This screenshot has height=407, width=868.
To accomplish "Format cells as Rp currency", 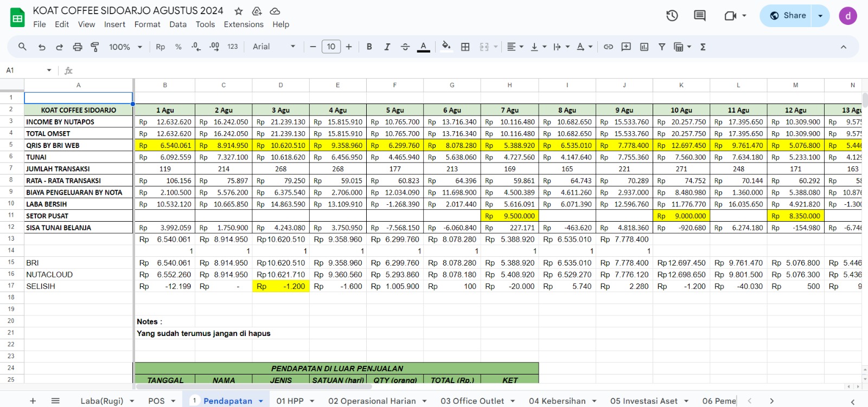I will [x=161, y=47].
